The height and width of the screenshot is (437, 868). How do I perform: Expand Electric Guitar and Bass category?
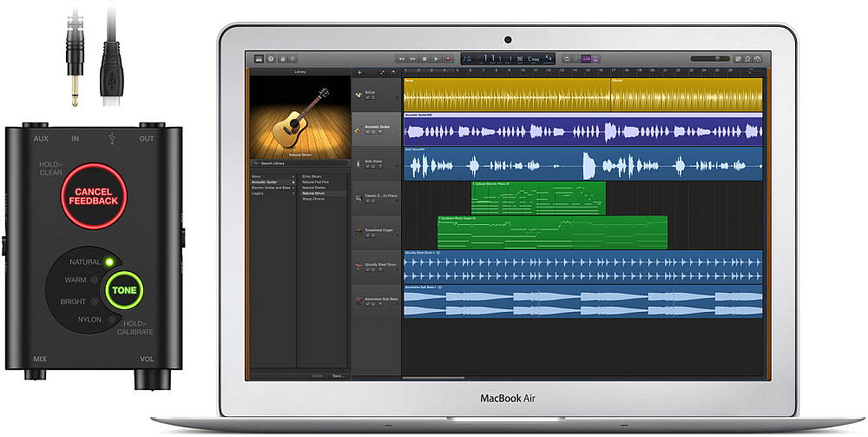(x=272, y=187)
